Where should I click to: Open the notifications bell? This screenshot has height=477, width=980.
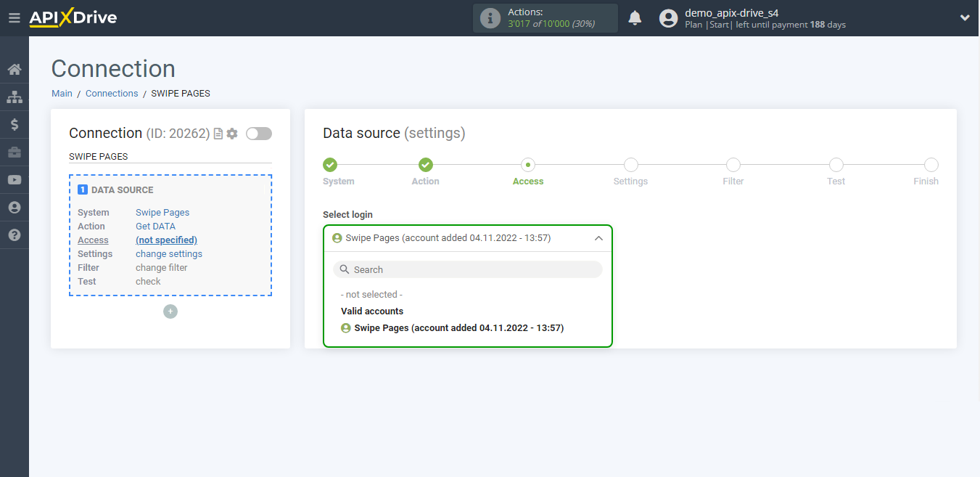tap(635, 18)
